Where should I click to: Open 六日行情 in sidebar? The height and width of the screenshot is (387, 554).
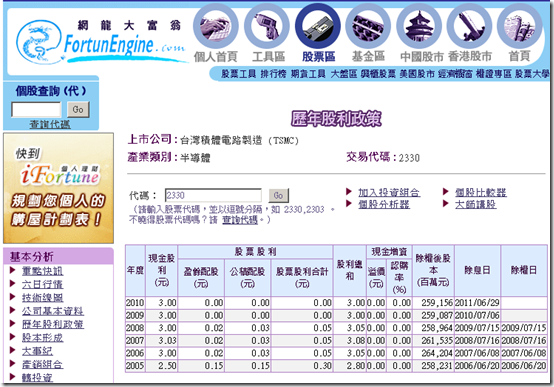(x=42, y=284)
